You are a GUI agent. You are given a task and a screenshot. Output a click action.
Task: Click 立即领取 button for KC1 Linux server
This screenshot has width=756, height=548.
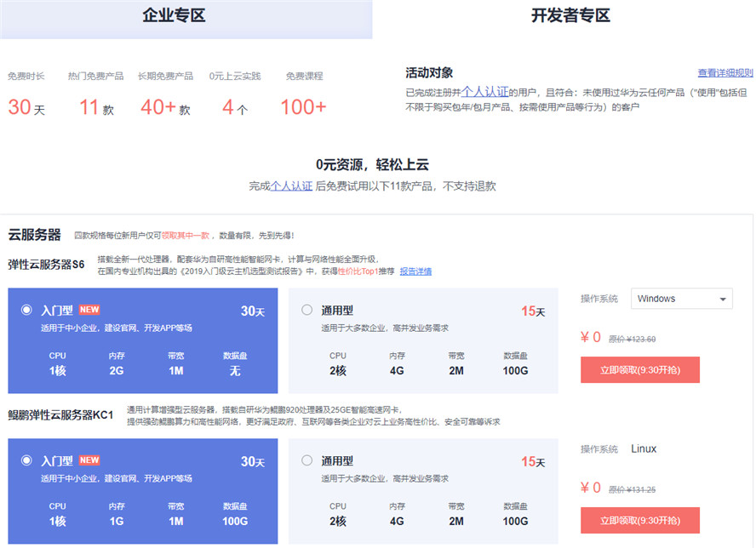click(x=639, y=521)
